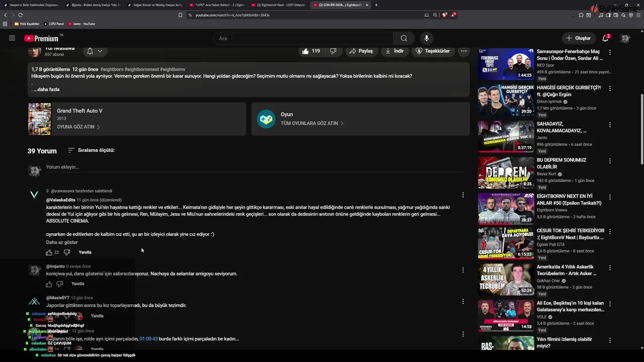
Task: Open Amerika'da 4 Yıllık Askerlik thumbnail
Action: [x=506, y=280]
